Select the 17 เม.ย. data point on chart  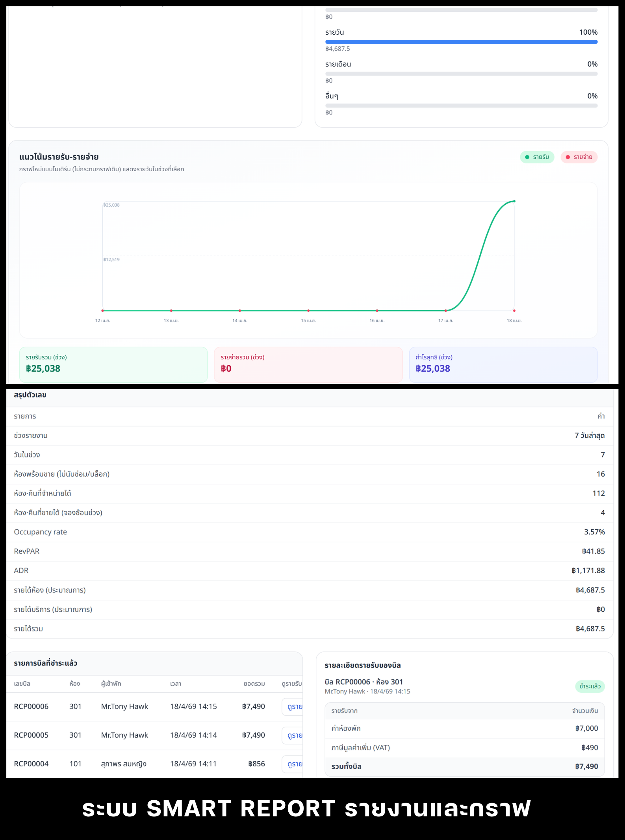[445, 311]
